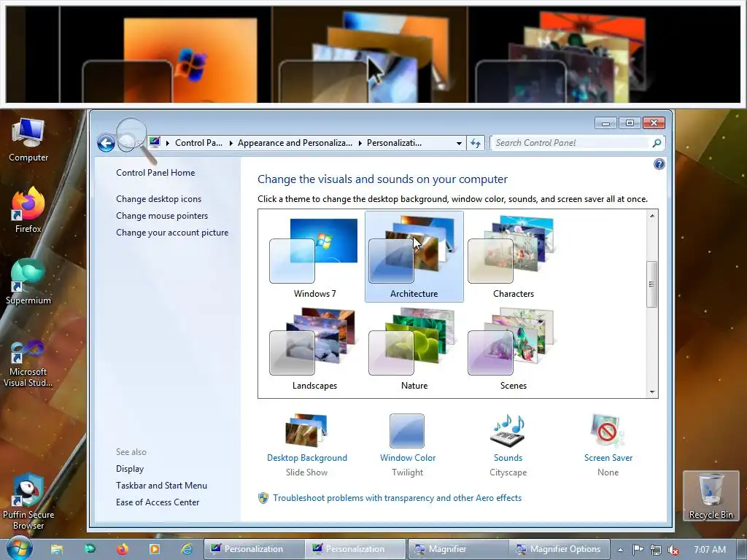Switch to Magnifier Options taskbar button

560,549
